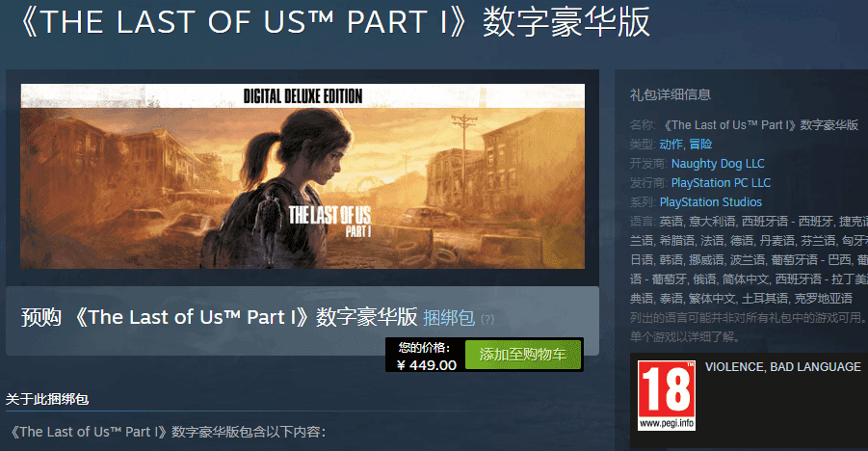Open the 冒险 genre link
The height and width of the screenshot is (451, 868).
pyautogui.click(x=700, y=144)
